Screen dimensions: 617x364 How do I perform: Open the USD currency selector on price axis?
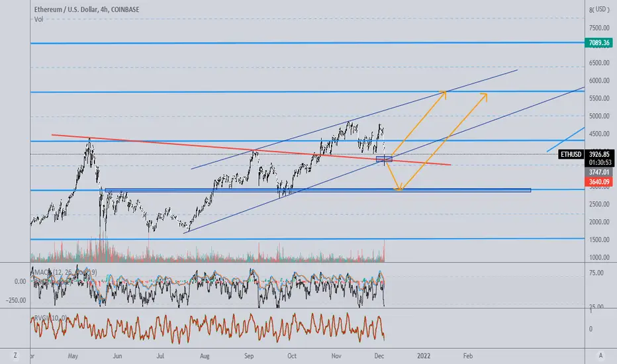click(601, 9)
